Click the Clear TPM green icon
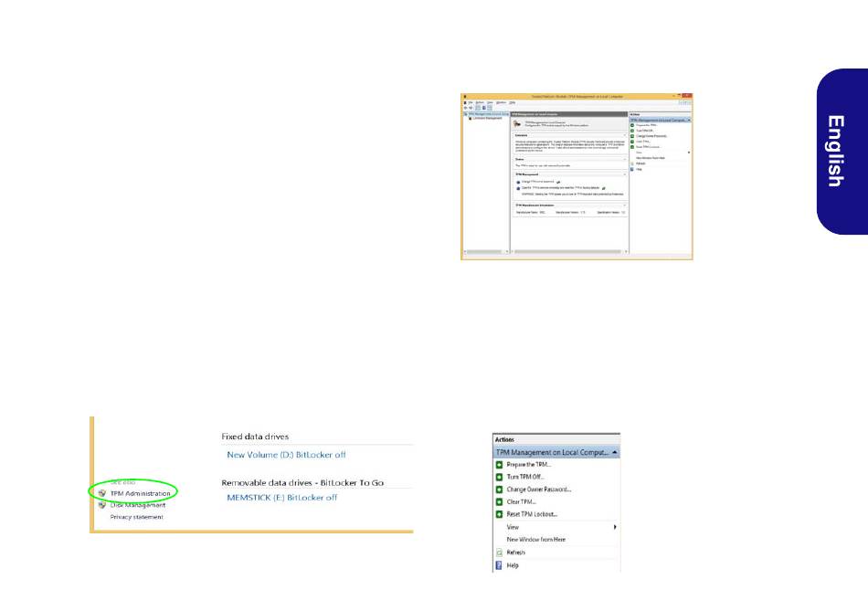The width and height of the screenshot is (868, 611). [x=499, y=502]
